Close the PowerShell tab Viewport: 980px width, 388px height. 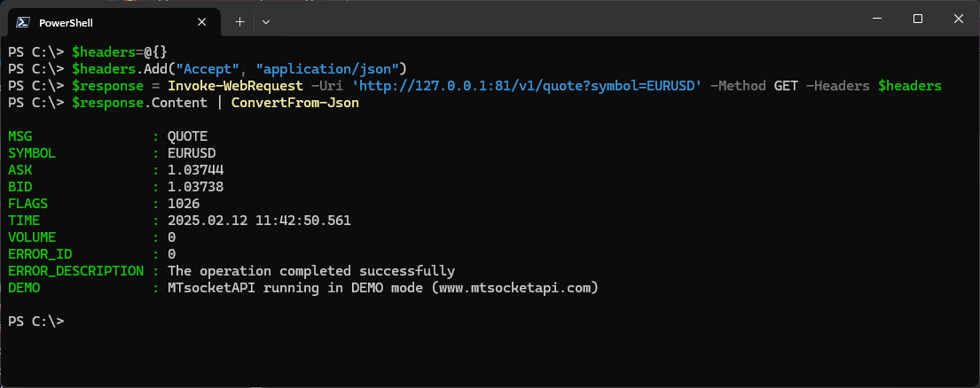(201, 22)
